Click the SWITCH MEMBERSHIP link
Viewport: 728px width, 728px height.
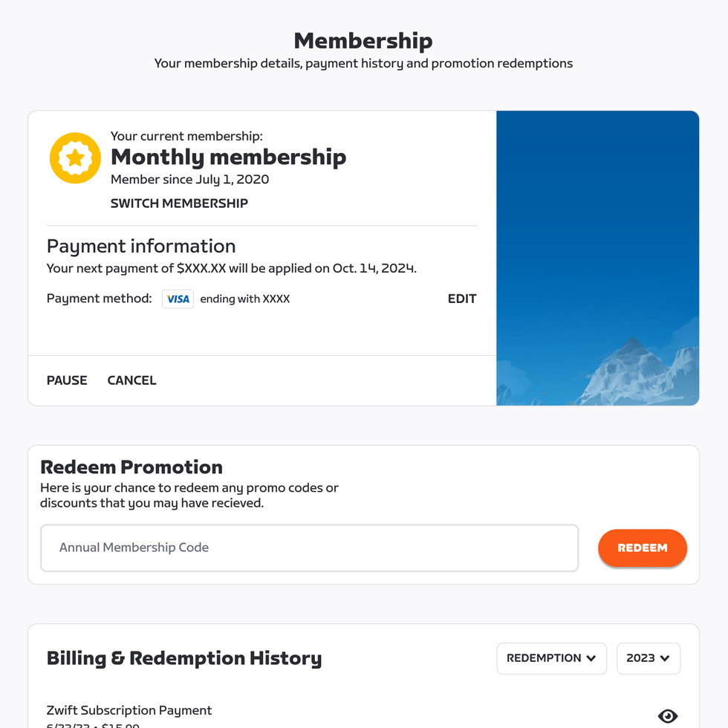[179, 204]
